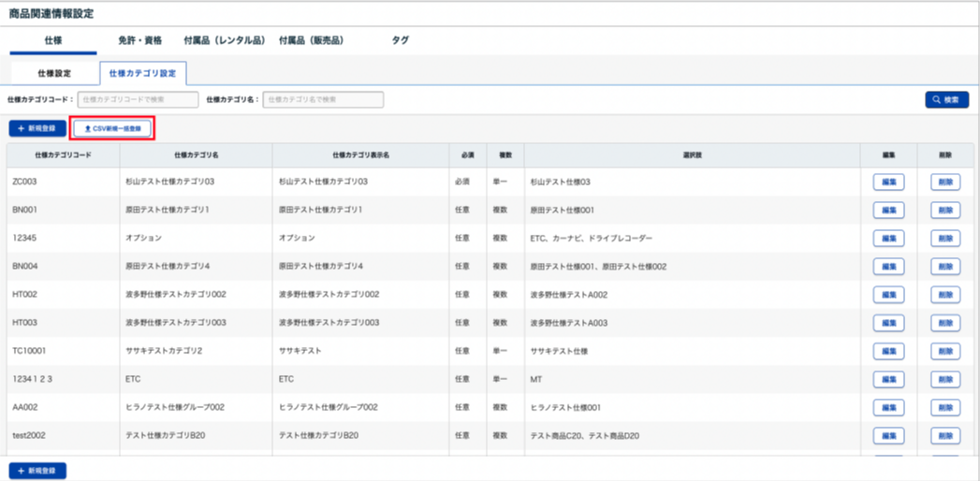Focus the 仕様カテゴリ名 search field

coord(323,99)
